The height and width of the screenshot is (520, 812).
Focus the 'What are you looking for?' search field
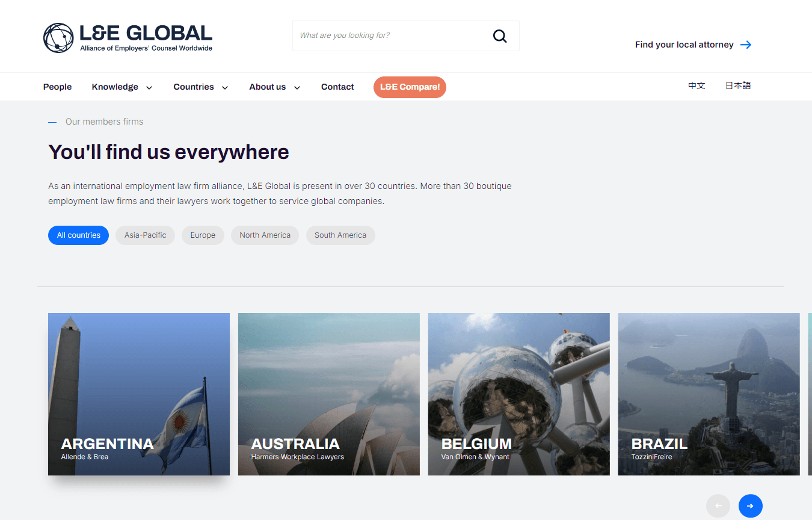(x=406, y=36)
